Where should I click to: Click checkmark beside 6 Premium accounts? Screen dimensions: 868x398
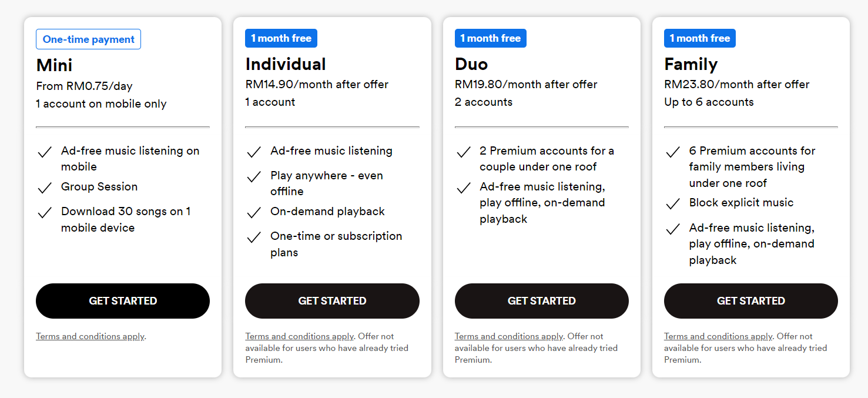click(673, 152)
